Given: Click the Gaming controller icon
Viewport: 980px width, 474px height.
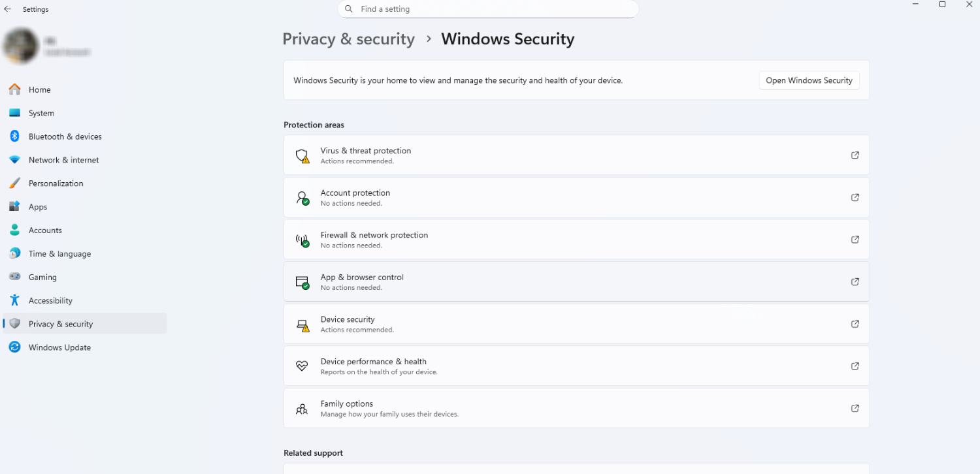Looking at the screenshot, I should tap(14, 277).
